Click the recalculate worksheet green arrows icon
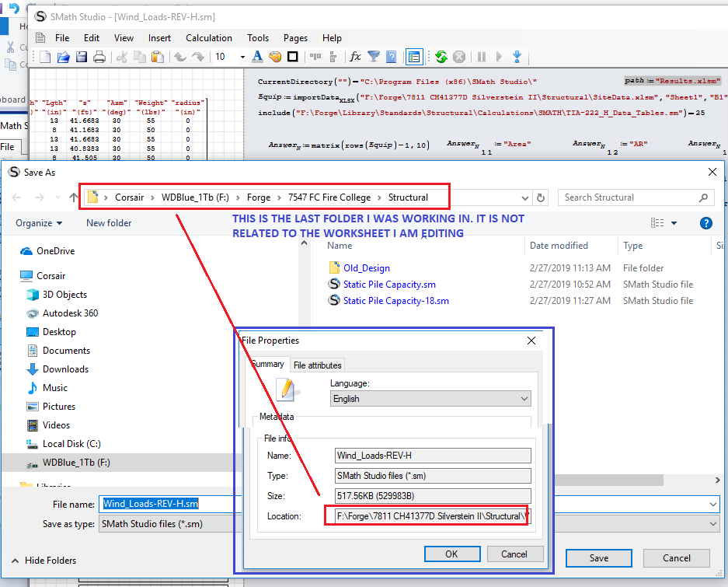The width and height of the screenshot is (728, 587). (441, 57)
